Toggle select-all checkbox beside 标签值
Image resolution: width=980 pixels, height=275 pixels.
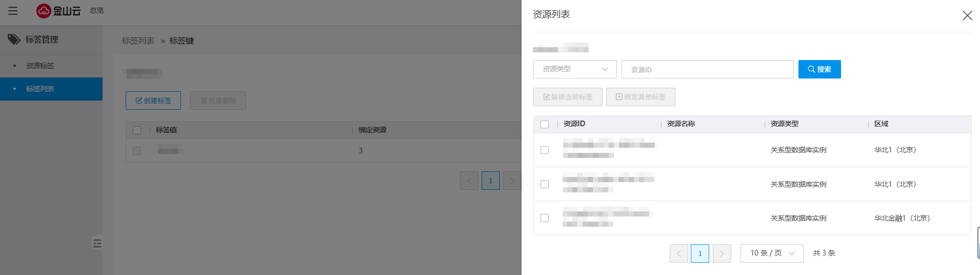[137, 130]
